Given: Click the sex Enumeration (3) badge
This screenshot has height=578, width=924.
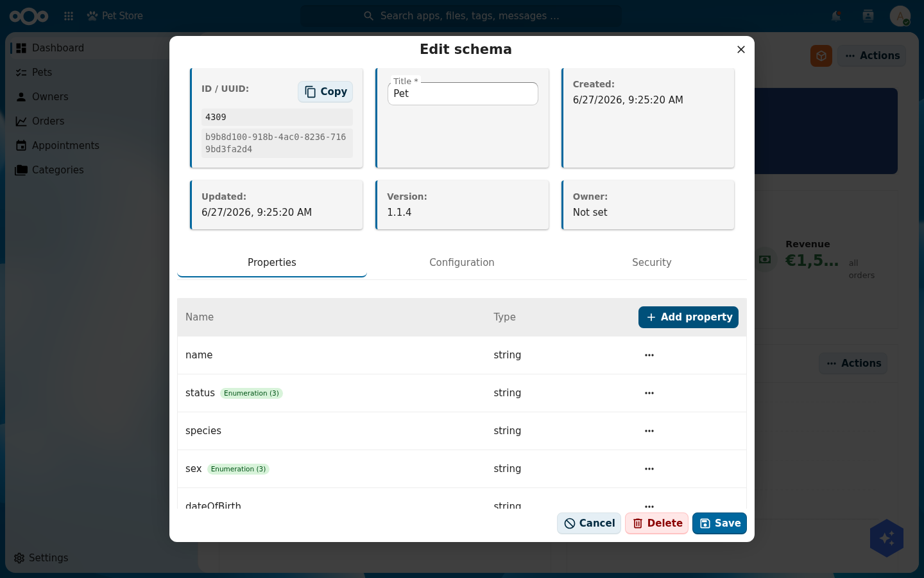Looking at the screenshot, I should [238, 469].
